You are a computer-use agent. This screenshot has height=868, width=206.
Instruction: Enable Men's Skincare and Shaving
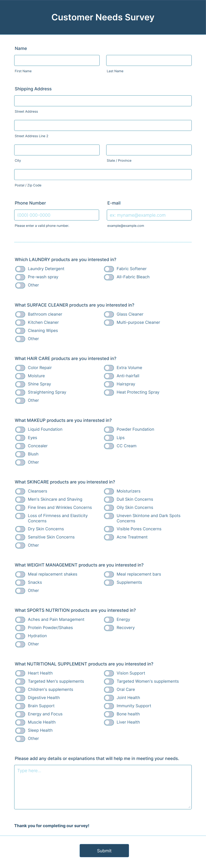pos(20,499)
